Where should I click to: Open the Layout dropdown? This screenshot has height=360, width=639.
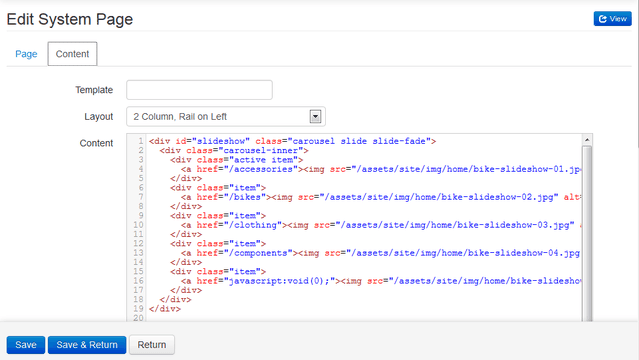click(x=226, y=117)
